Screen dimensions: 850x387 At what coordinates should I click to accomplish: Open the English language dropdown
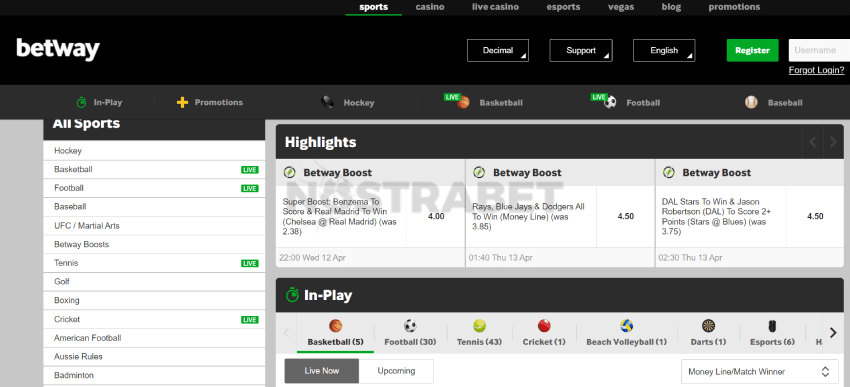[x=664, y=50]
